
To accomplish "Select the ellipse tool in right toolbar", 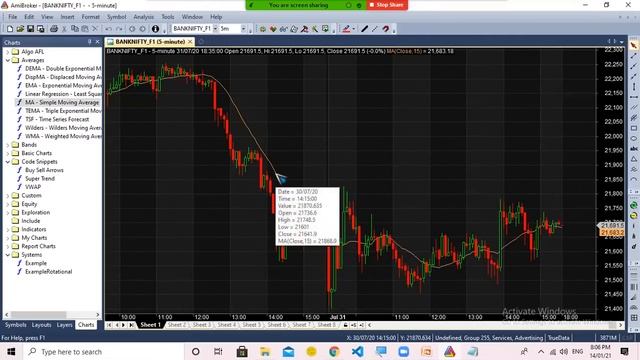I will tap(633, 138).
